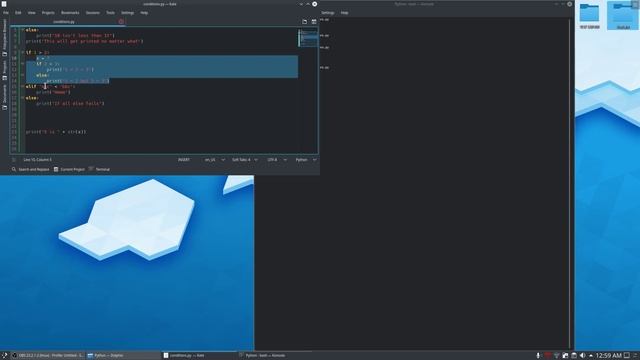This screenshot has width=640, height=360.
Task: Click the Konsole terminal scrollbar
Action: click(570, 184)
